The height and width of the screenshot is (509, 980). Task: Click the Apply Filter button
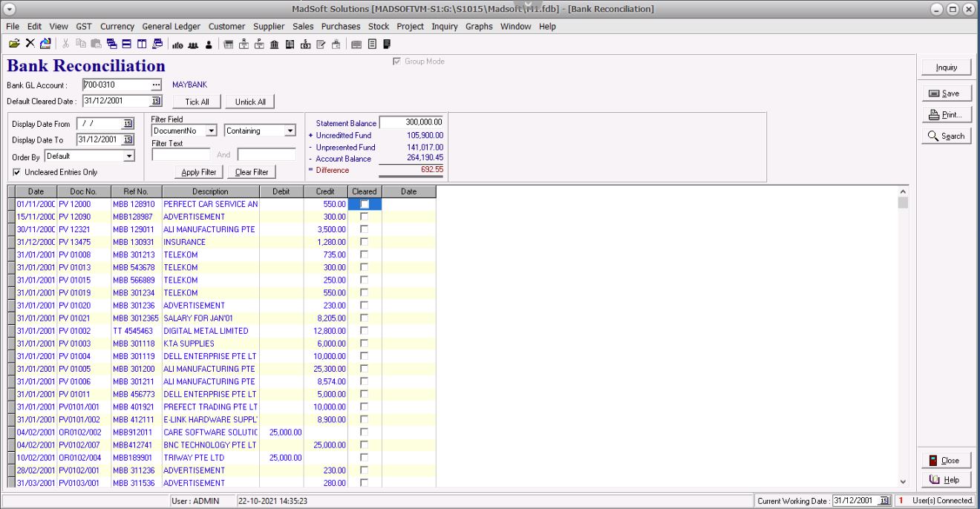tap(199, 172)
